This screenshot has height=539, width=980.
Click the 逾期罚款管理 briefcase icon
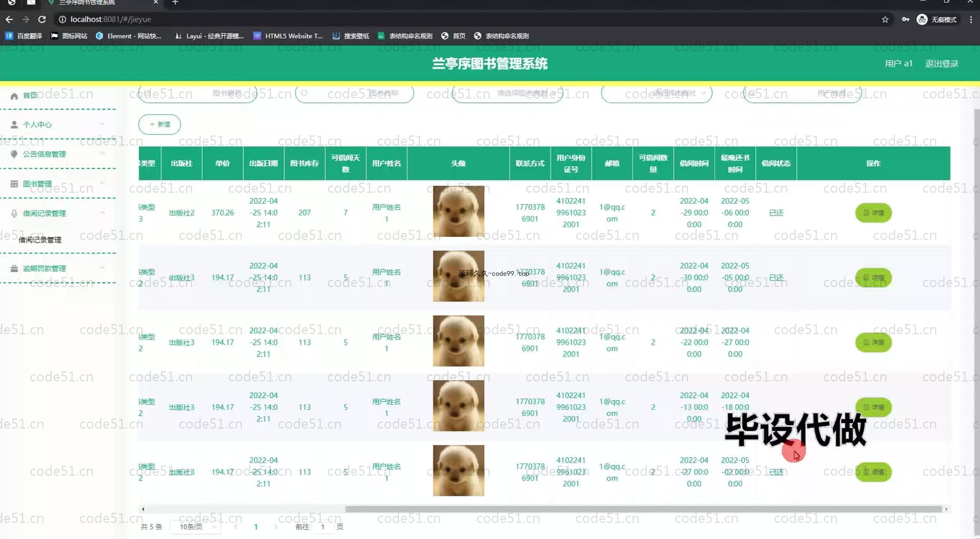[14, 268]
